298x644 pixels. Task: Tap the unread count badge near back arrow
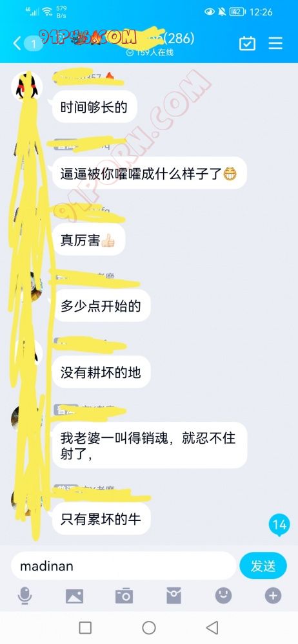point(34,44)
